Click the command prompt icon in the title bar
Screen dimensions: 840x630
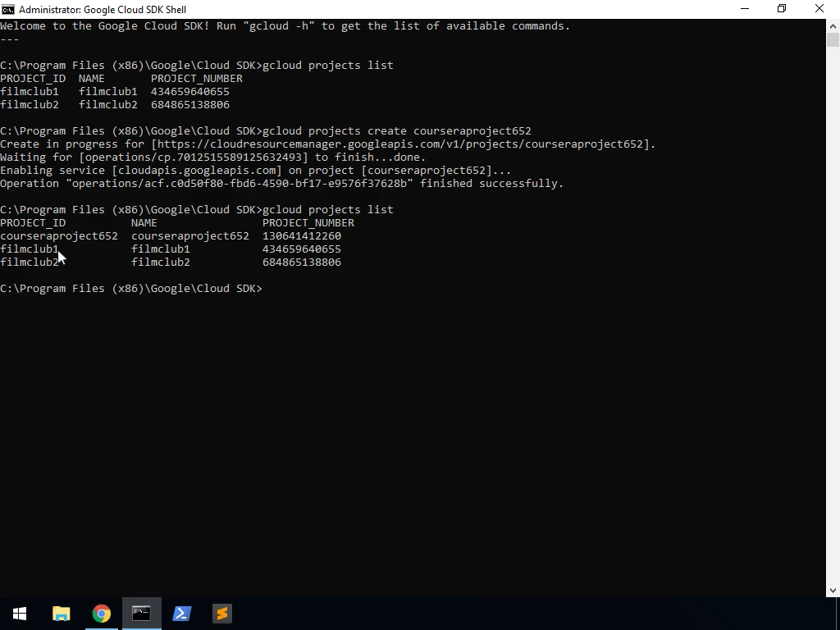click(x=8, y=9)
